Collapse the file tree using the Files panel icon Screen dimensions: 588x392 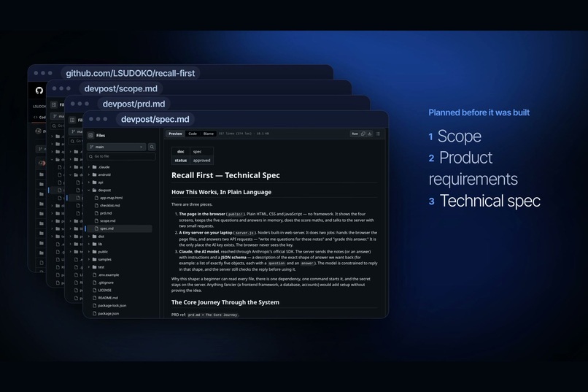tap(90, 136)
